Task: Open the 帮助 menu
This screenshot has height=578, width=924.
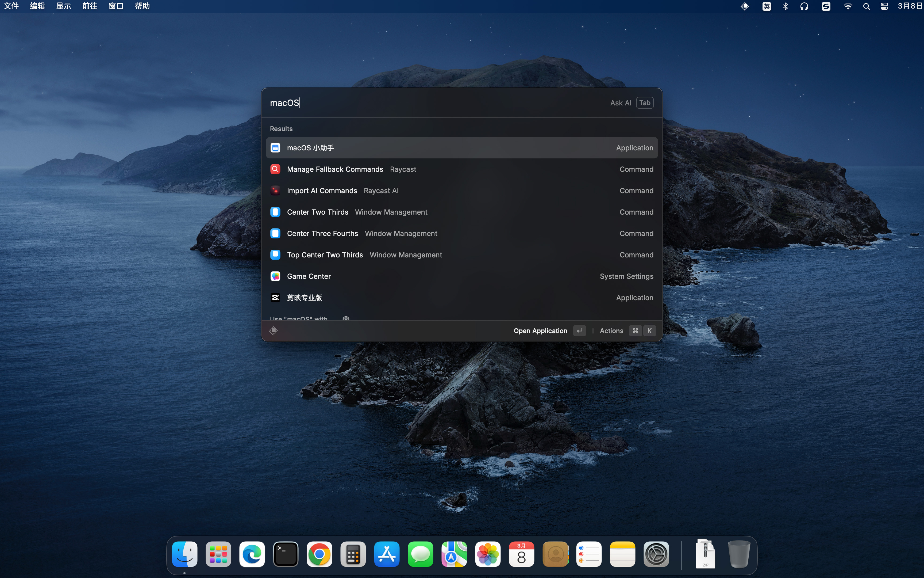Action: pos(142,6)
